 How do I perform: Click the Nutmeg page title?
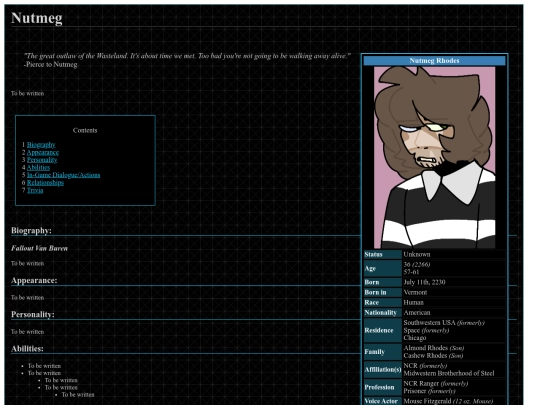tap(37, 18)
